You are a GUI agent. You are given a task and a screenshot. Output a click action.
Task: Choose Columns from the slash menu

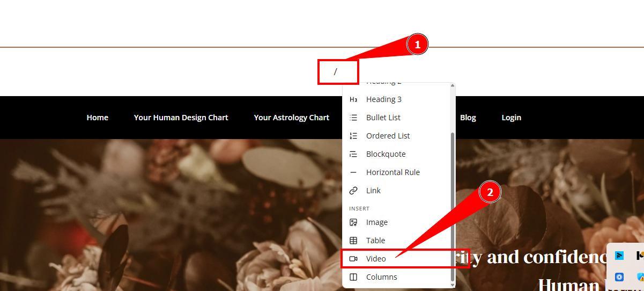tap(381, 277)
